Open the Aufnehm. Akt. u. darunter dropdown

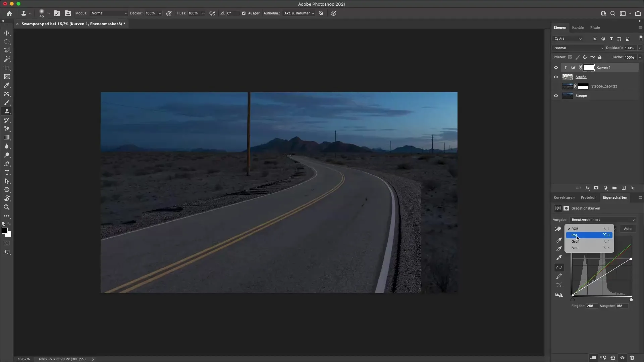[x=299, y=13]
